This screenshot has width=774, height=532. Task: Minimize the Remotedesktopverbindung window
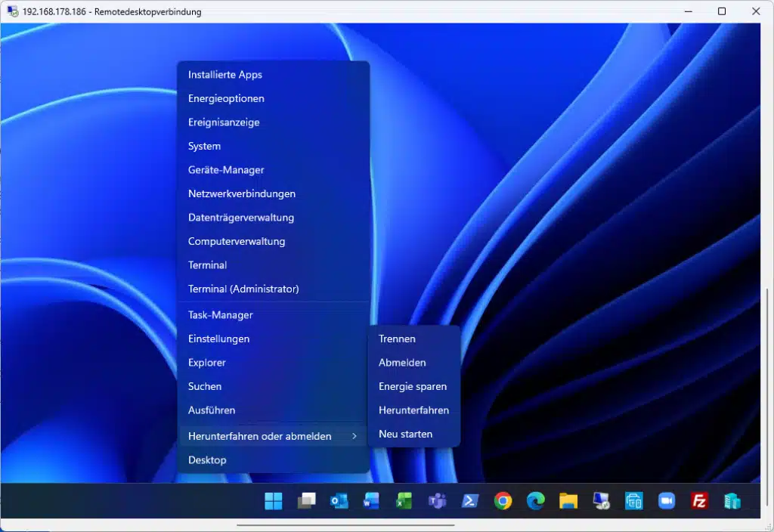[x=688, y=11]
